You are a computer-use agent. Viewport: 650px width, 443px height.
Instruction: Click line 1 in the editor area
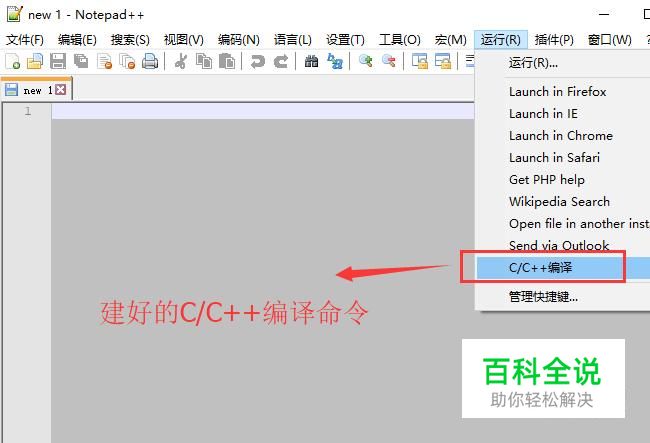[x=263, y=111]
